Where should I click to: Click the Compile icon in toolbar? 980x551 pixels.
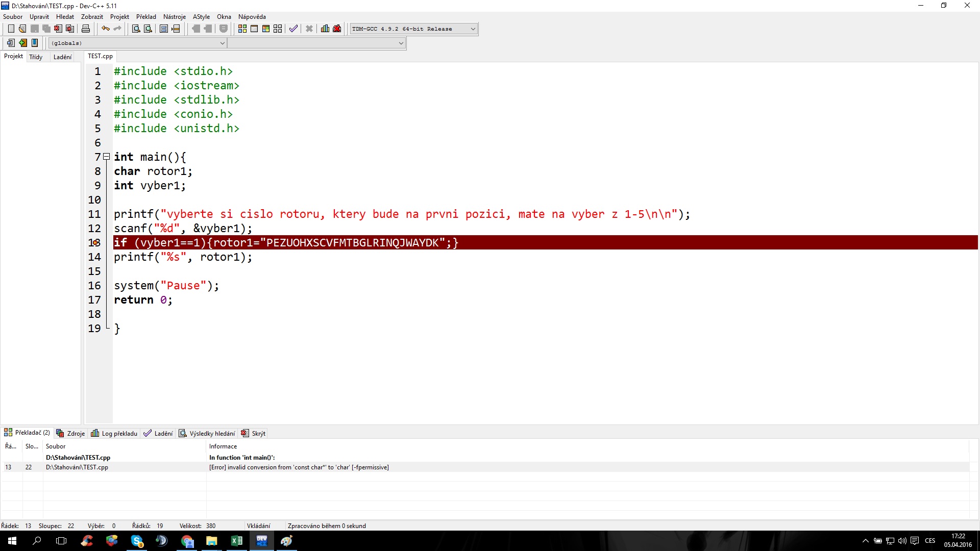point(242,29)
